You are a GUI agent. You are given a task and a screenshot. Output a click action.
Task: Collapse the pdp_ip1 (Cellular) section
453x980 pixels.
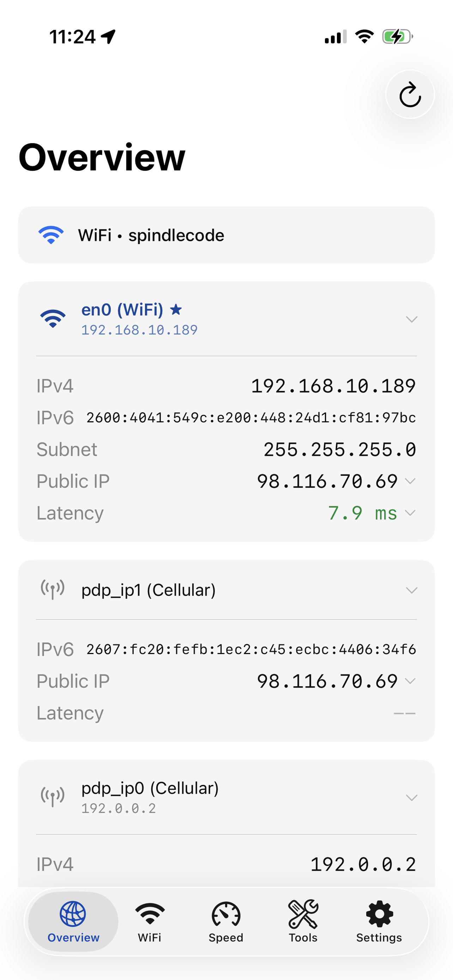[x=412, y=591]
